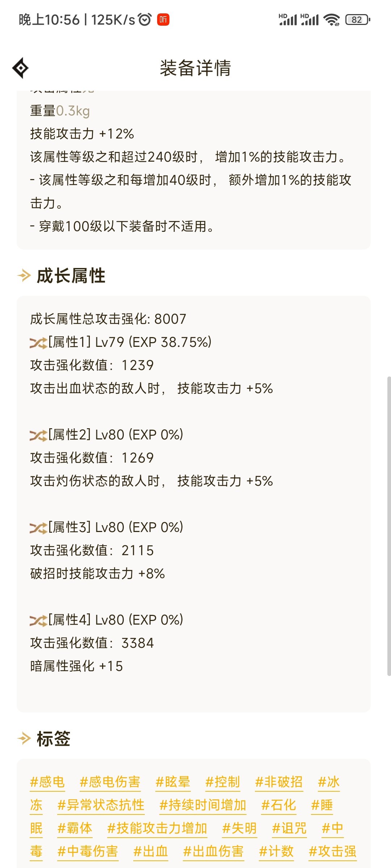Tap the 装备详情 page title
The width and height of the screenshot is (391, 868).
point(195,68)
